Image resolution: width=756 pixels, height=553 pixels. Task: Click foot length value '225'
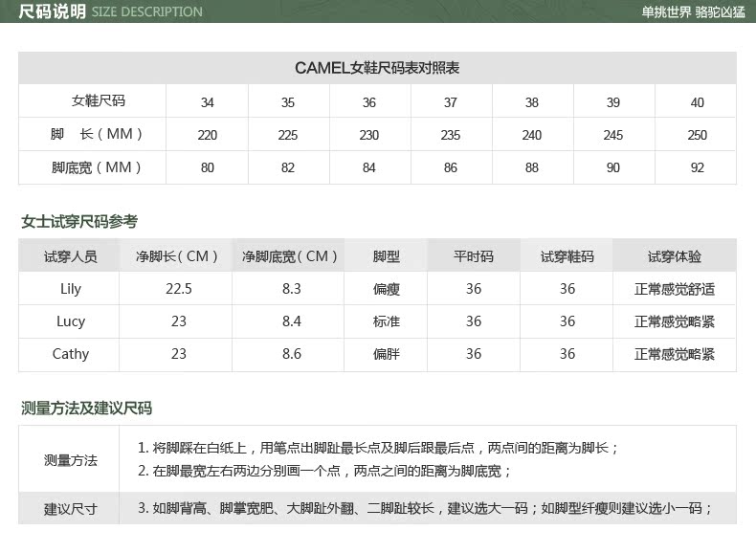coord(288,135)
